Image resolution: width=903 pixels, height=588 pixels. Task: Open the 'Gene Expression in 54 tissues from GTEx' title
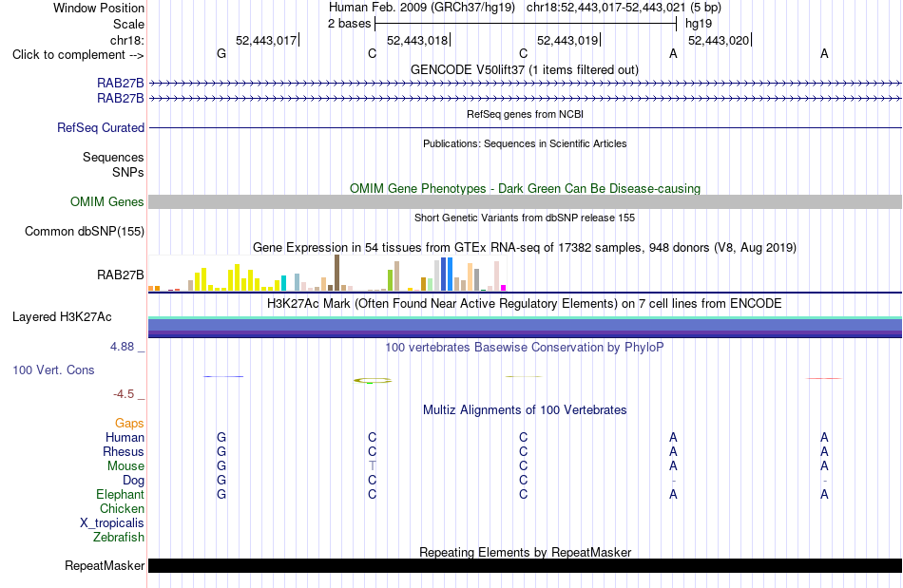coord(525,247)
